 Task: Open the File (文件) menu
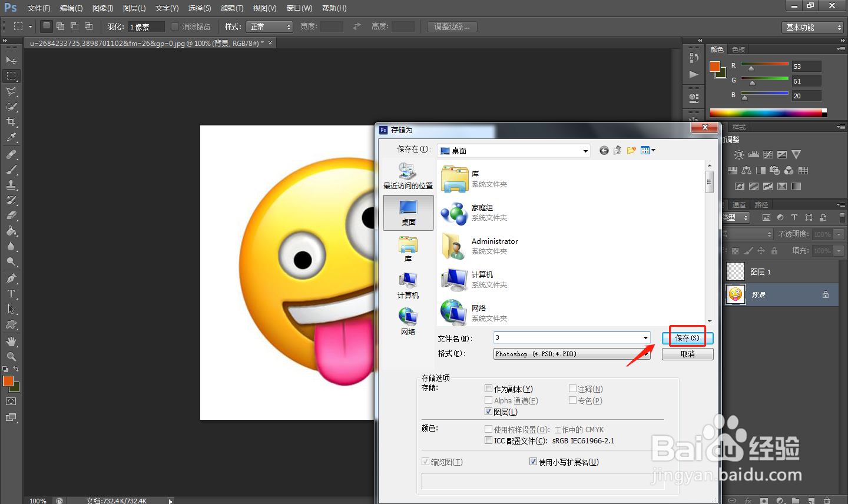pos(39,8)
